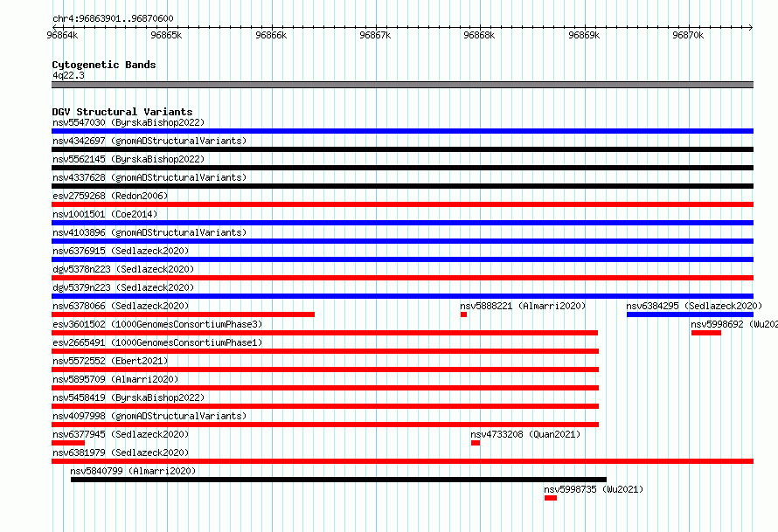The height and width of the screenshot is (532, 778).
Task: Open the nsv5895709 (Almarri2020) label
Action: pos(115,379)
